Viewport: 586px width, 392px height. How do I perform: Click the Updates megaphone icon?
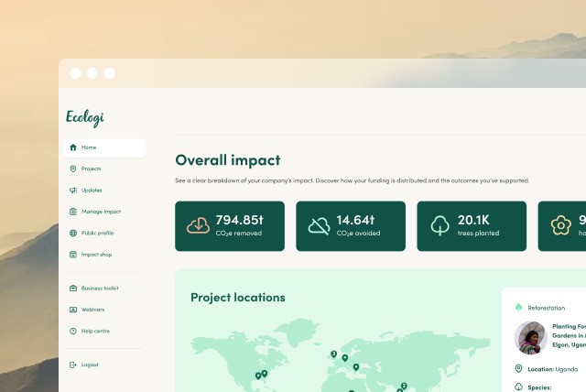click(x=73, y=191)
